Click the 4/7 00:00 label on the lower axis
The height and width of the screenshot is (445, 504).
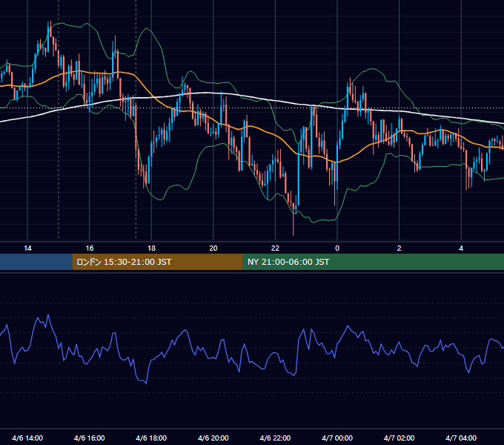(337, 438)
